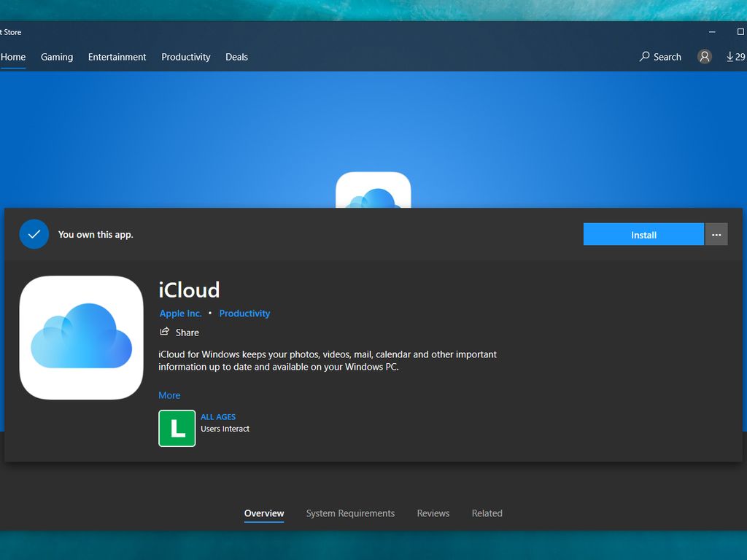Share the iCloud app

pyautogui.click(x=179, y=332)
